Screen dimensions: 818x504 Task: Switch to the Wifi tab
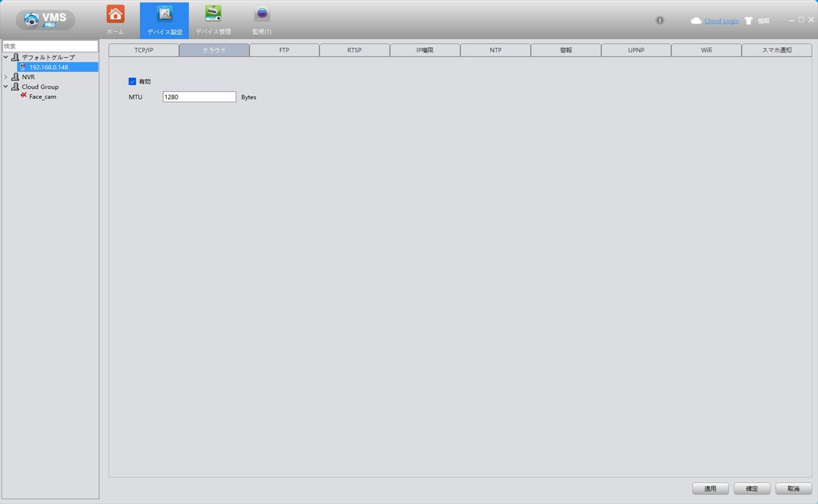706,50
